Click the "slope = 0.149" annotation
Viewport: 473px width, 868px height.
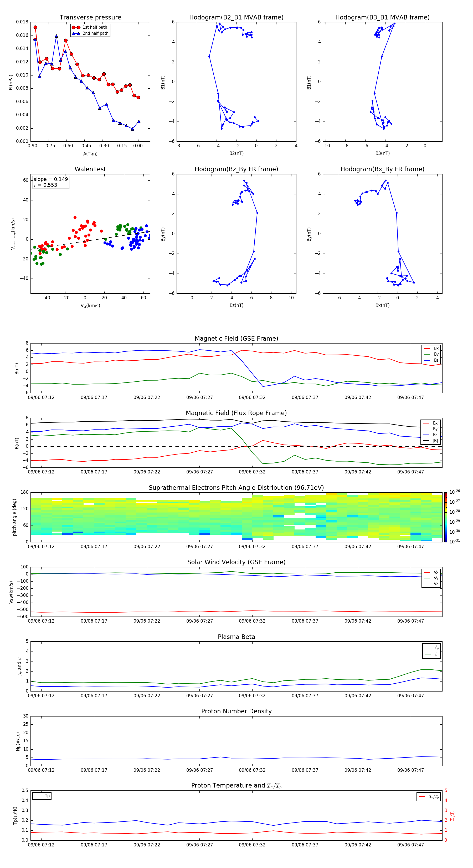[x=50, y=179]
